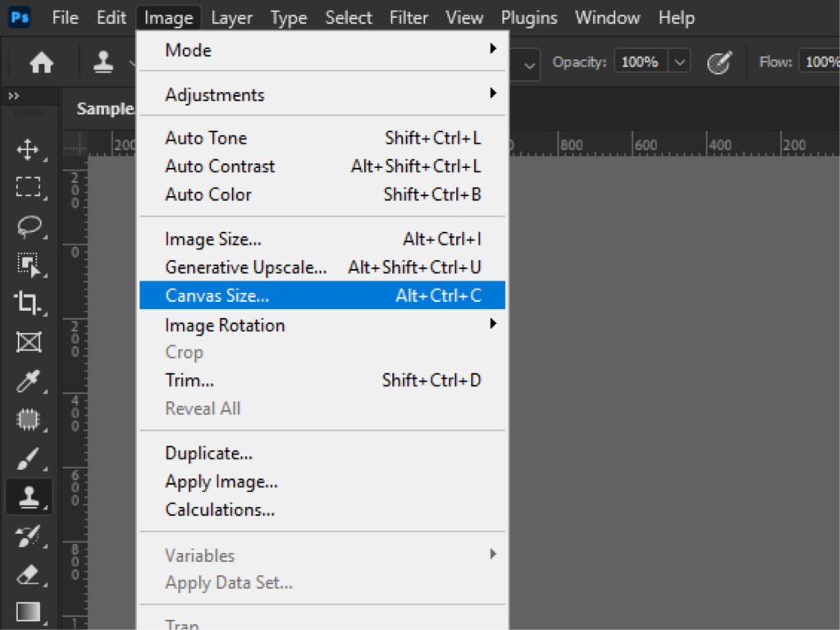Switch to the Sample document tab
Viewport: 840px width, 630px height.
[x=105, y=108]
